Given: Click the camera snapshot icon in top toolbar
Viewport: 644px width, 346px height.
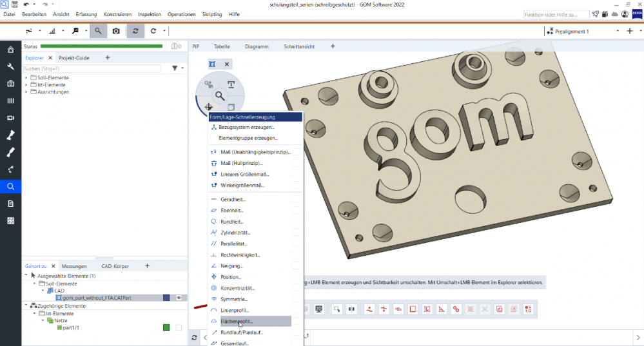Looking at the screenshot, I should click(116, 31).
